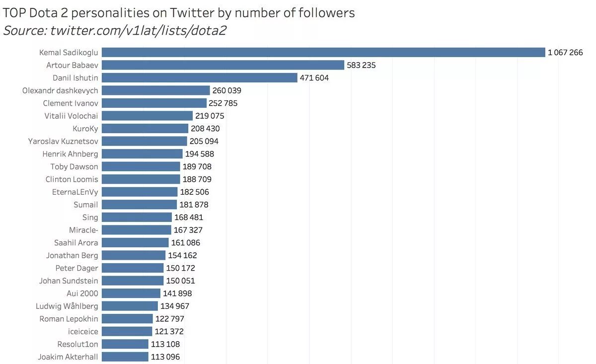Click the Kemal Sadikoglu bar
Screen dimensions: 596x364
pyautogui.click(x=323, y=52)
